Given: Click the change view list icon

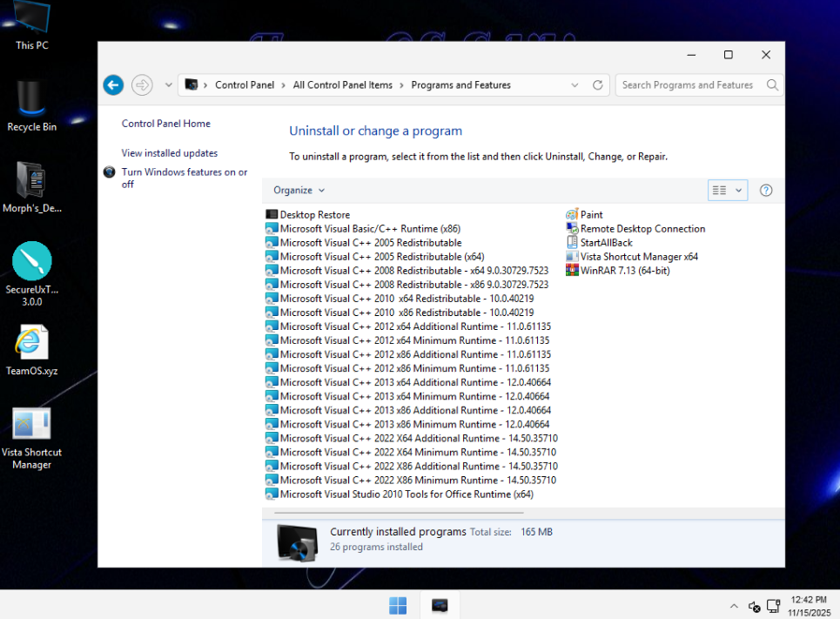Looking at the screenshot, I should (x=720, y=191).
